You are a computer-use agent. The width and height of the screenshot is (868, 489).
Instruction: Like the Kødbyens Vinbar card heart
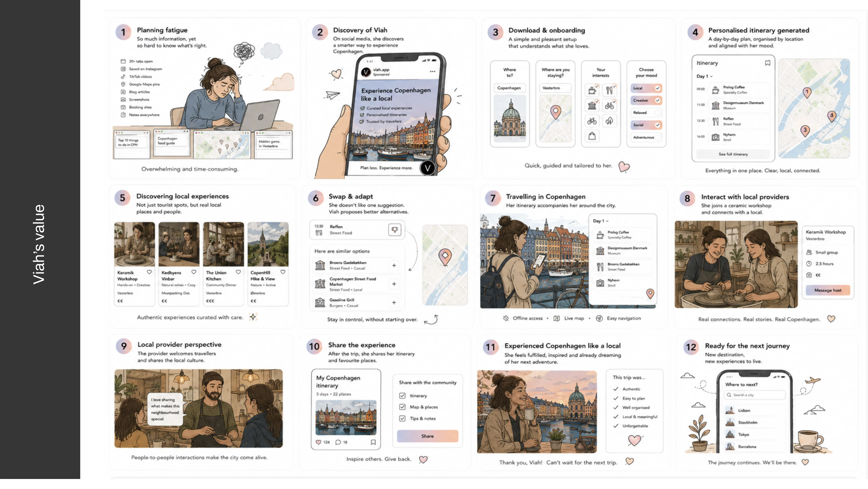(x=194, y=272)
